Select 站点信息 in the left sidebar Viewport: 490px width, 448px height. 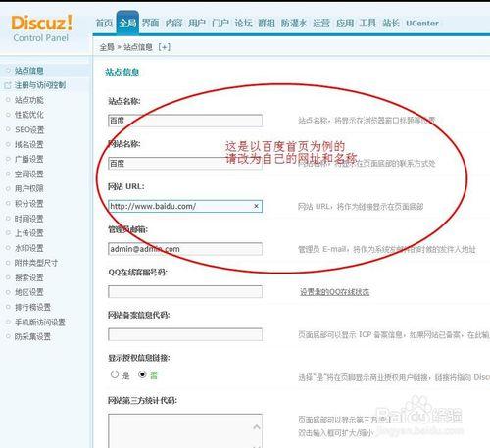tap(29, 71)
